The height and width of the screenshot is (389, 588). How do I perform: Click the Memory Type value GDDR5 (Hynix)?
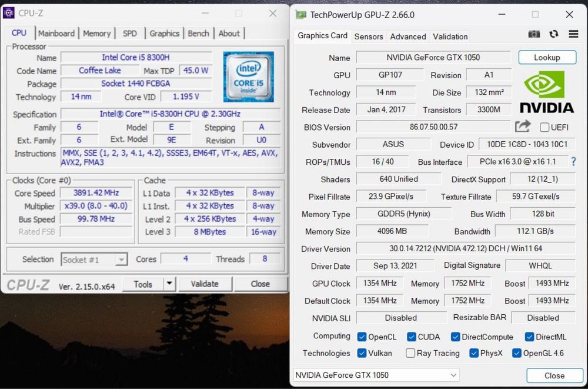point(403,214)
